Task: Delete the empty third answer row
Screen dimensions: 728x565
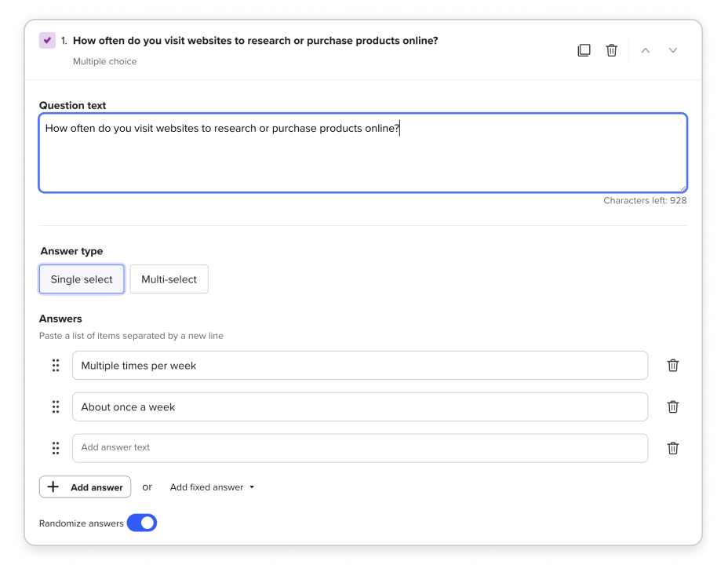Action: click(673, 448)
